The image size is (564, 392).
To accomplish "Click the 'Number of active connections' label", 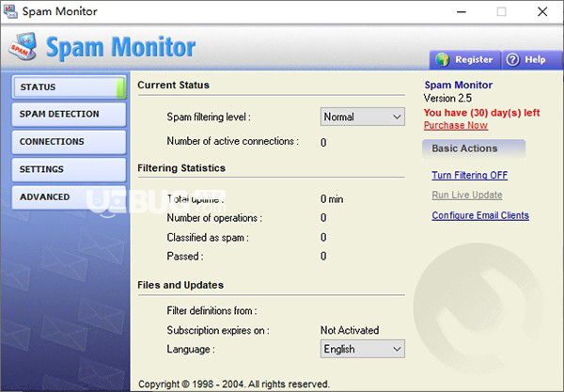I will [232, 141].
